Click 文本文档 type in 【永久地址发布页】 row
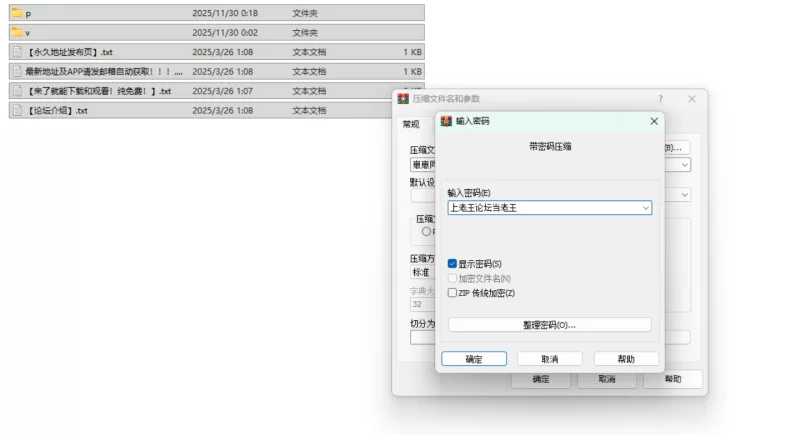 [x=309, y=52]
